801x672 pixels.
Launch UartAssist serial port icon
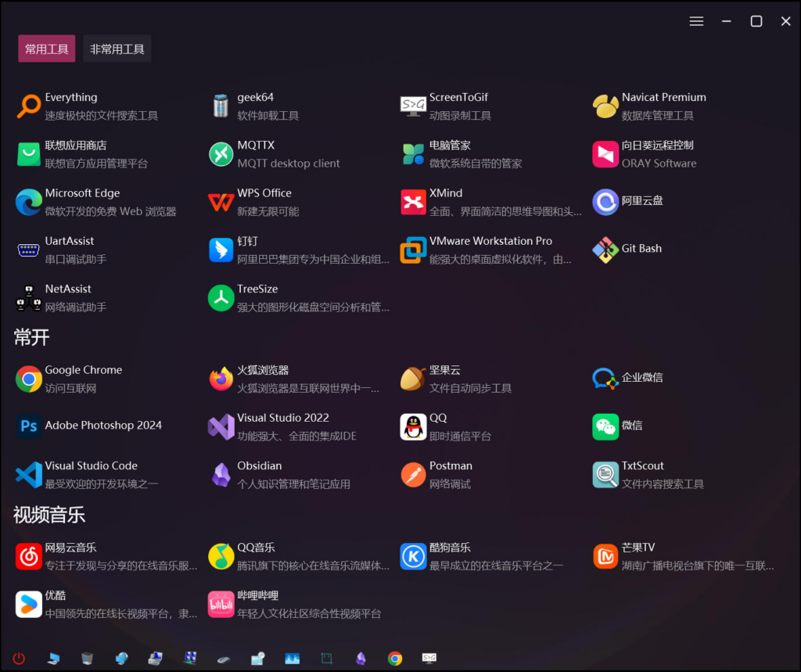click(x=29, y=250)
